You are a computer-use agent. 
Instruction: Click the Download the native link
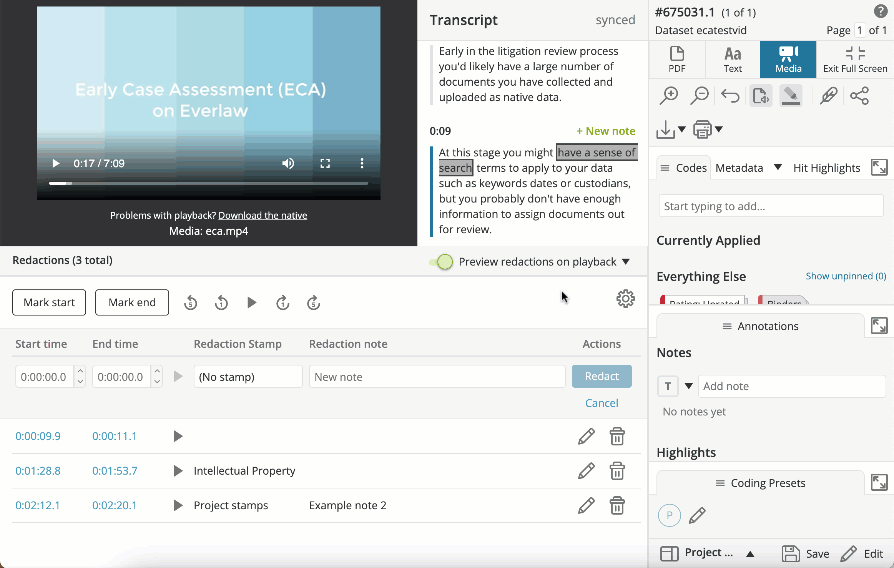coord(262,215)
